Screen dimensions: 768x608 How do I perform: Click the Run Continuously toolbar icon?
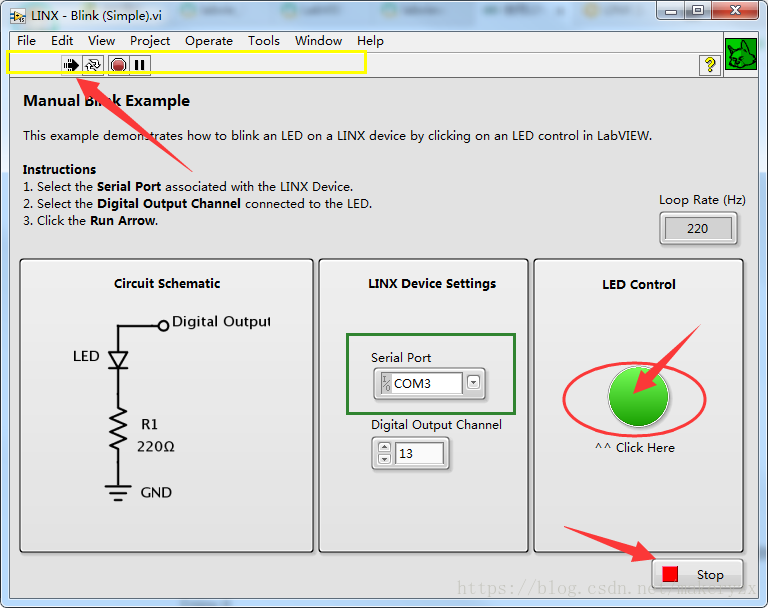[x=93, y=65]
